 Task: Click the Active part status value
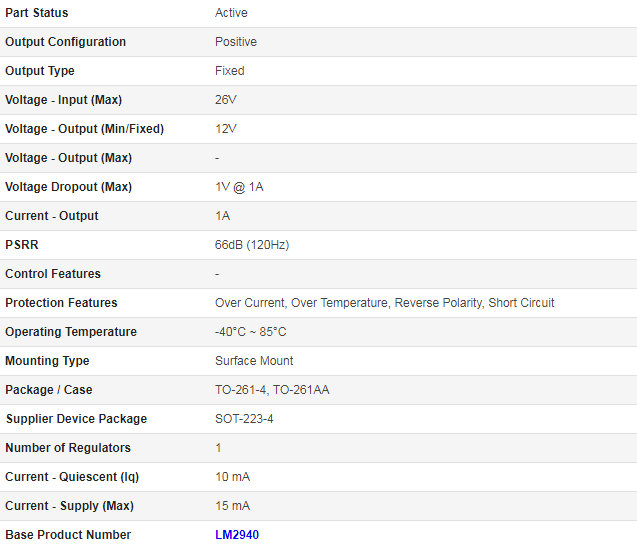(x=231, y=13)
